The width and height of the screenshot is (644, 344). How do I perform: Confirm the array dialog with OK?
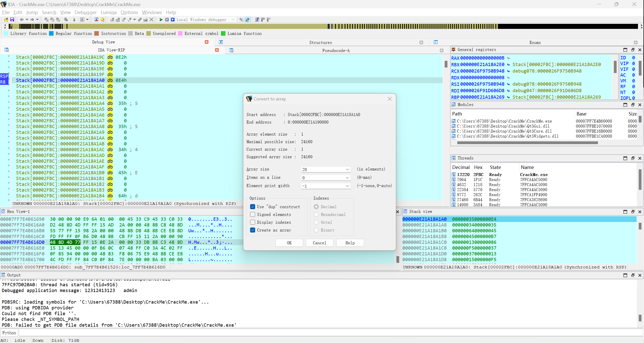[289, 243]
